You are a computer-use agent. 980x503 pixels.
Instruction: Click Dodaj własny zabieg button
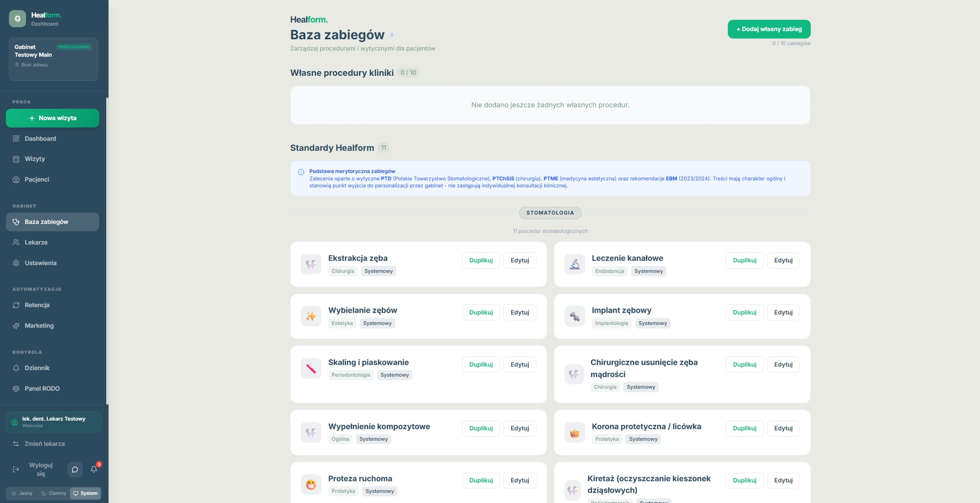[769, 29]
